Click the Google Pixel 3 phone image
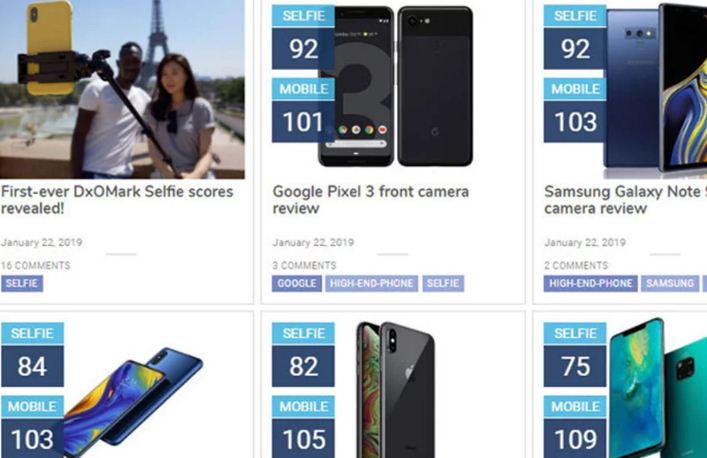 coord(396,86)
